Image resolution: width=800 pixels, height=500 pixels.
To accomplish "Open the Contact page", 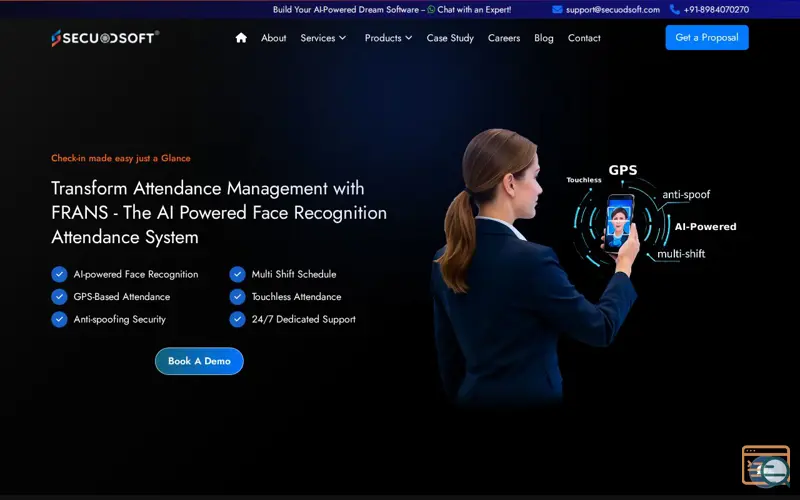I will coord(584,38).
